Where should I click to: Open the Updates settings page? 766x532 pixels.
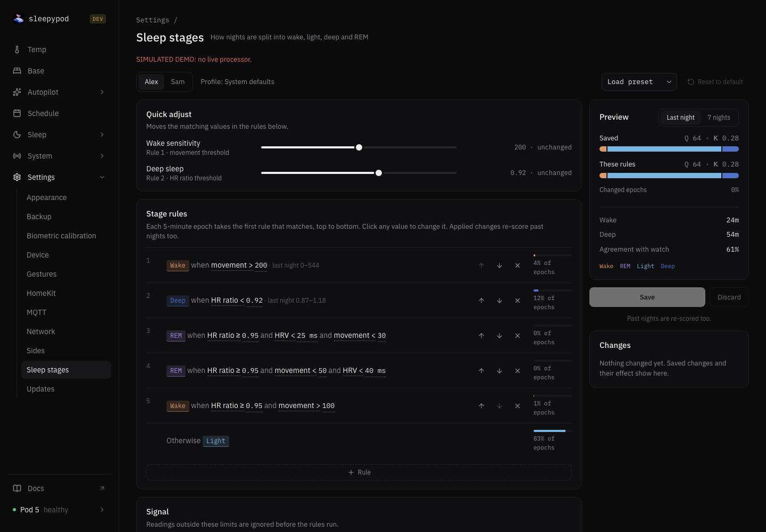tap(66, 389)
